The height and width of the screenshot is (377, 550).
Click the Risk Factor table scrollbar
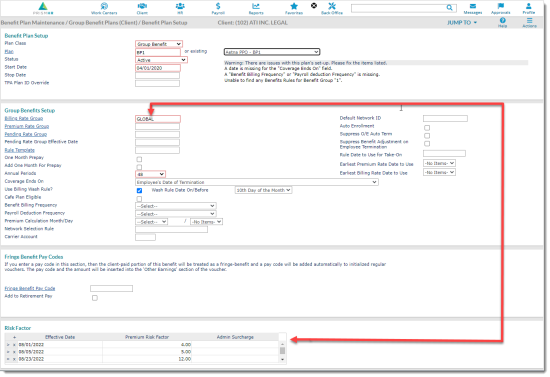point(282,352)
